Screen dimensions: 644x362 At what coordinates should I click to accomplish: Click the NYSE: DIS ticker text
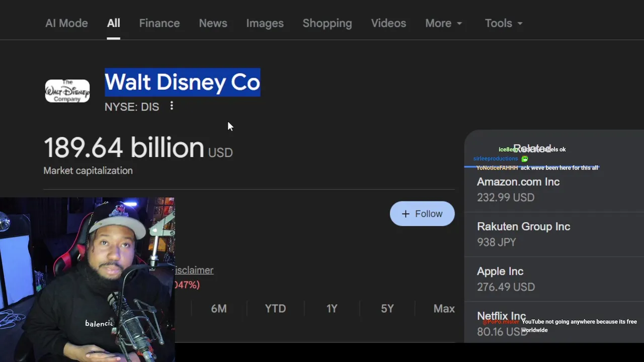coord(132,107)
